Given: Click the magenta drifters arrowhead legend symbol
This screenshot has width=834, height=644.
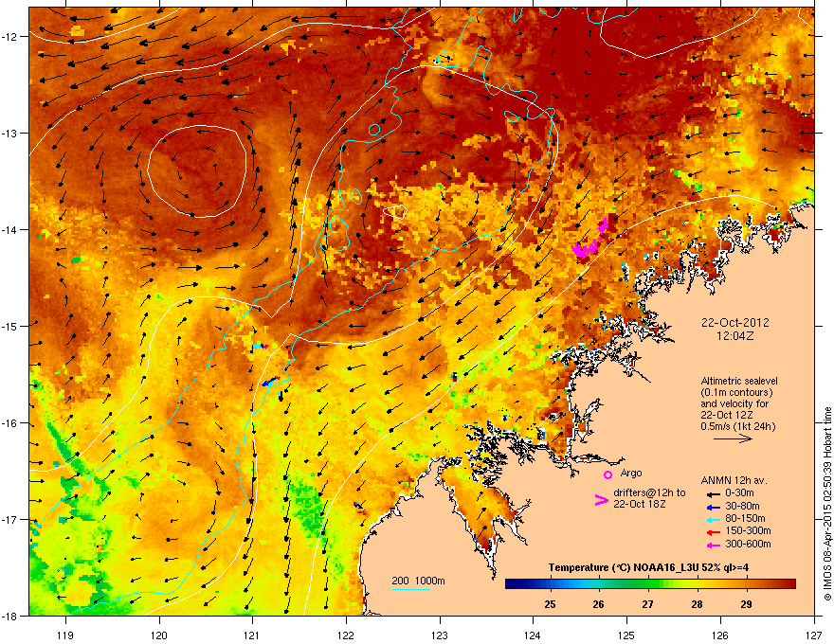Looking at the screenshot, I should (601, 500).
